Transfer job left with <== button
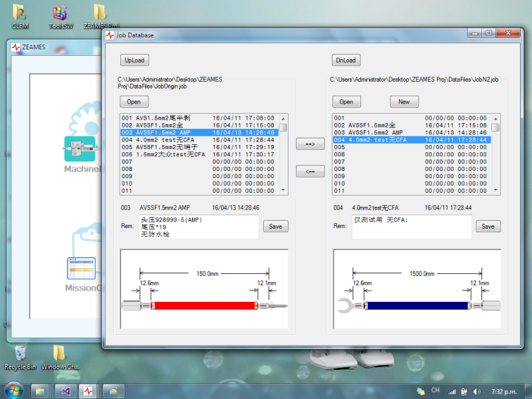Image resolution: width=532 pixels, height=399 pixels. (310, 172)
